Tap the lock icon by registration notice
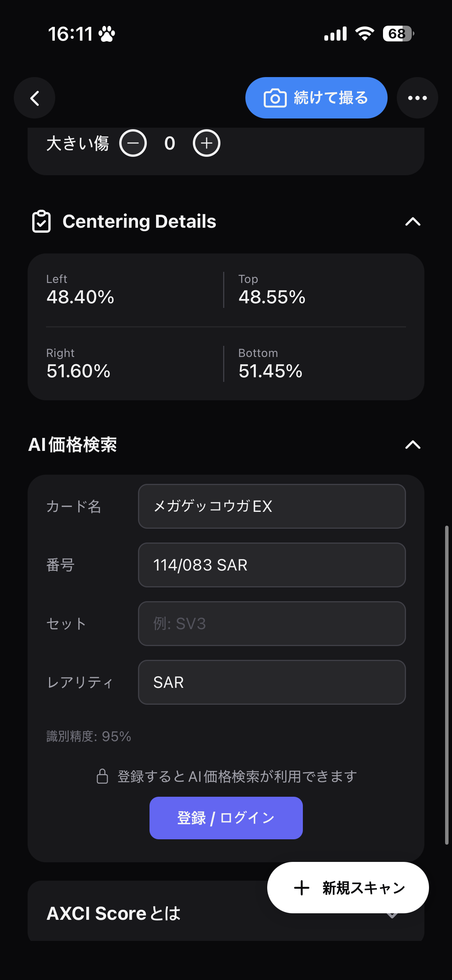This screenshot has height=980, width=452. (x=102, y=776)
